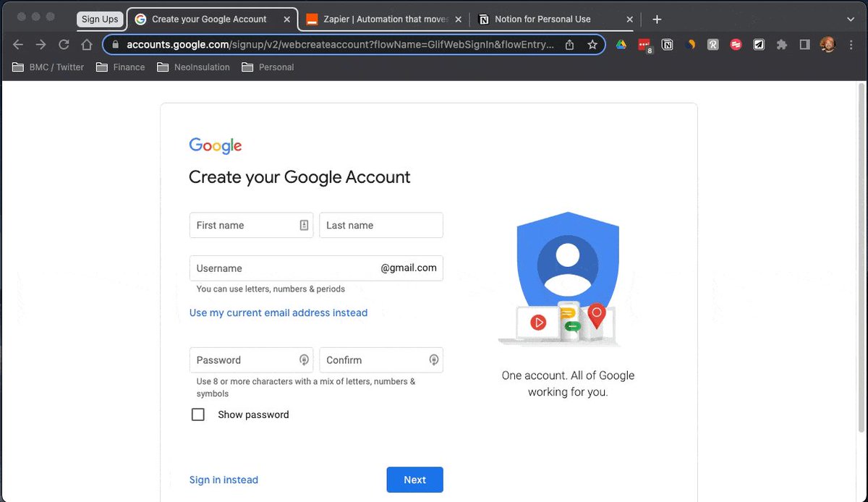This screenshot has width=868, height=502.
Task: Open the Sign Ups tab group
Action: click(x=100, y=20)
